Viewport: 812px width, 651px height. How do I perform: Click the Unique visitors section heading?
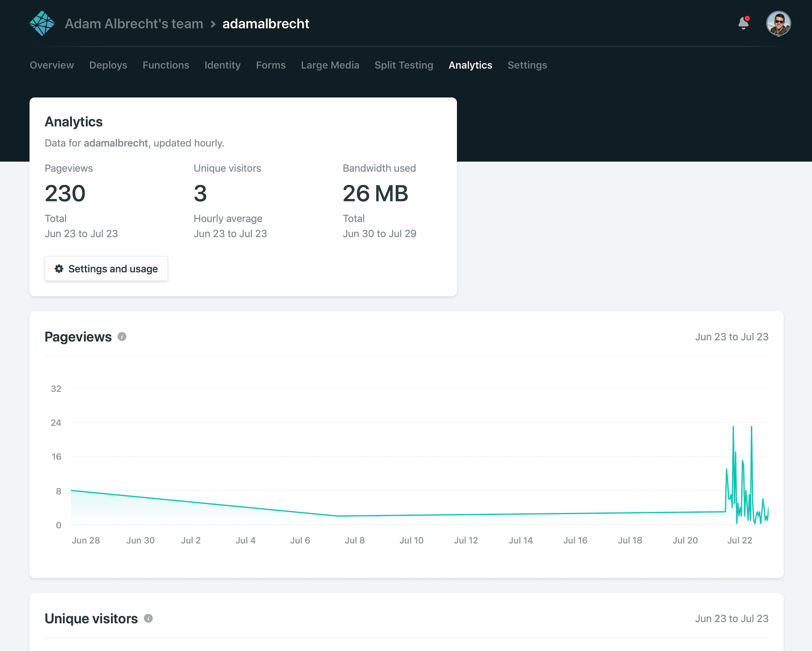click(91, 618)
